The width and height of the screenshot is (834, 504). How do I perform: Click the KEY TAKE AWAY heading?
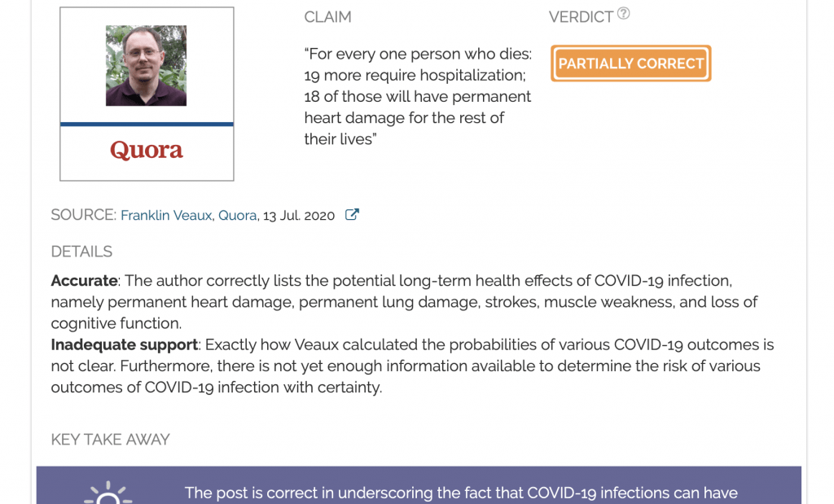110,440
